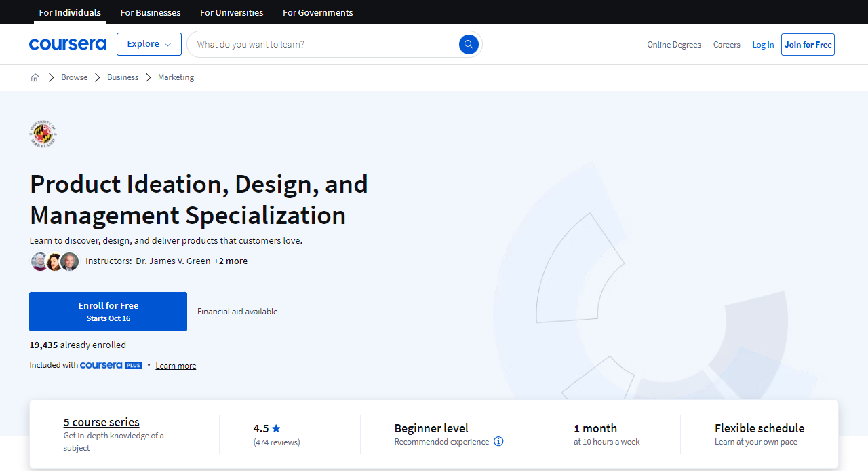Go to Marketing breadcrumb

pos(176,77)
